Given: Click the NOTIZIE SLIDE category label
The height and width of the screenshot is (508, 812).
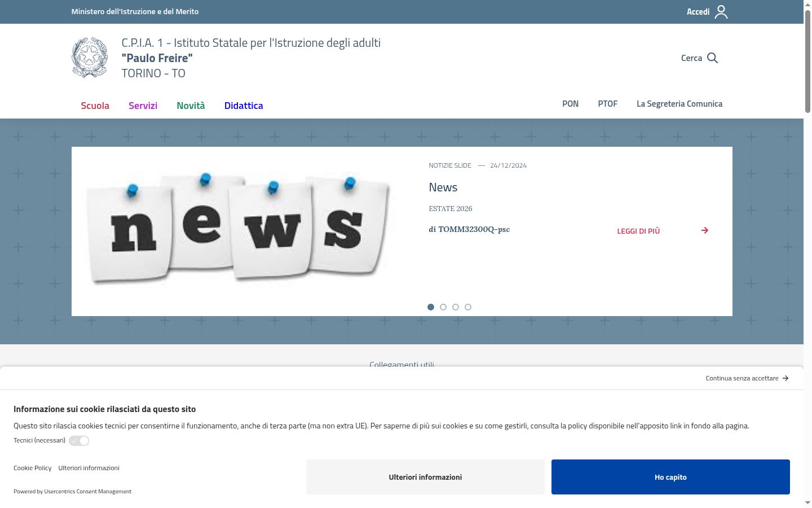Looking at the screenshot, I should [x=450, y=165].
